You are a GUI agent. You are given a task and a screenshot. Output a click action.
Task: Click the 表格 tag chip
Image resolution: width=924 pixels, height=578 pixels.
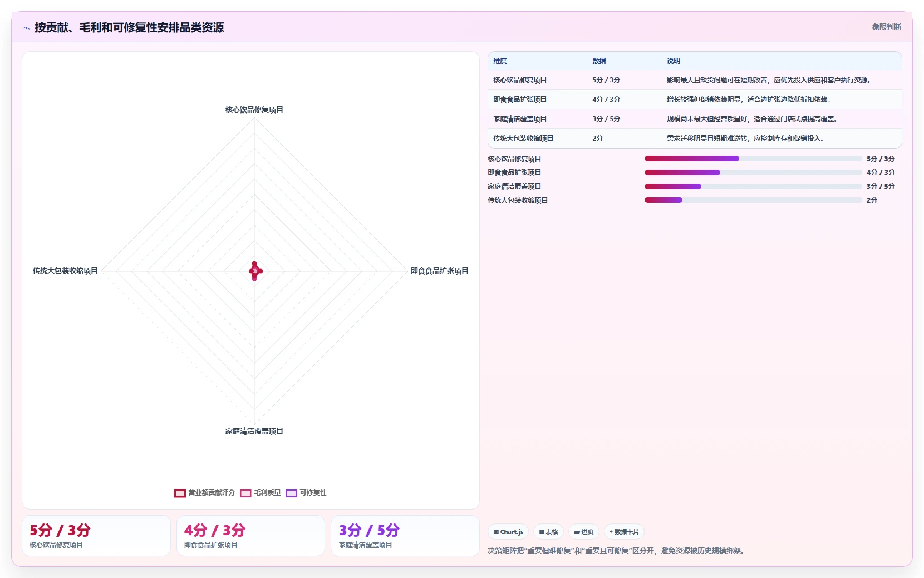[x=548, y=532]
